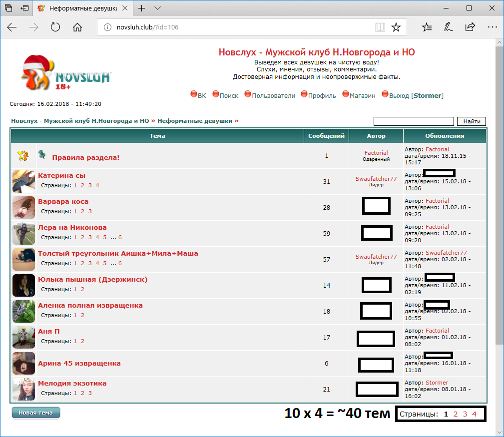The image size is (504, 437).
Task: Focus the forum search input field
Action: 413,121
